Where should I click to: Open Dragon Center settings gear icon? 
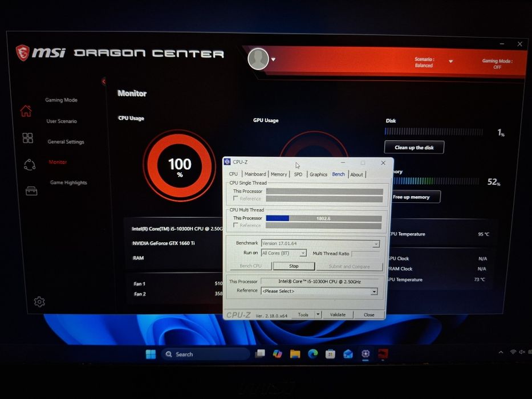coord(39,302)
